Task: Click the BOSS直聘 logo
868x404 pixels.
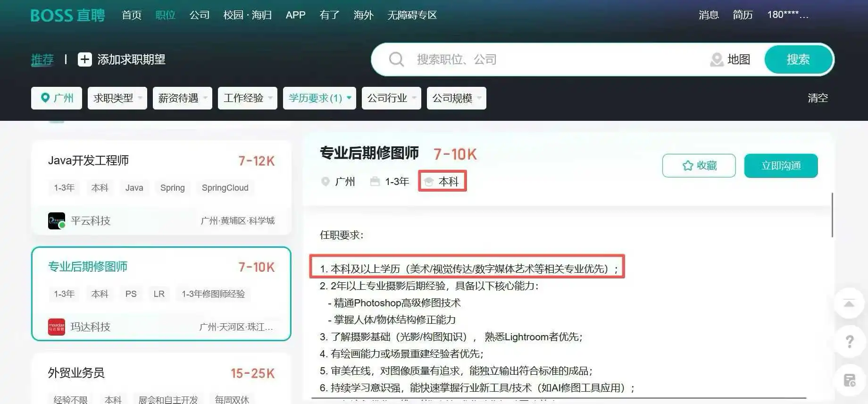Action: [x=68, y=15]
